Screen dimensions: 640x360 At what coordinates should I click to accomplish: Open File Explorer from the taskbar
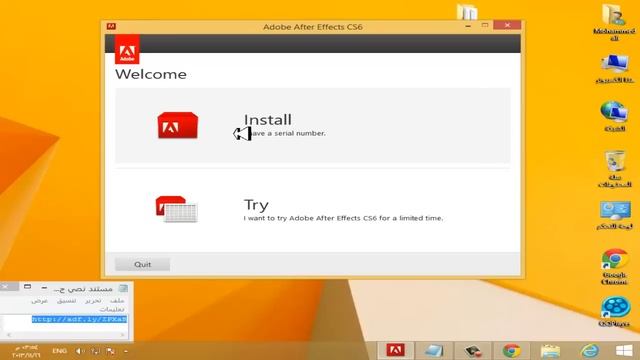click(550, 351)
